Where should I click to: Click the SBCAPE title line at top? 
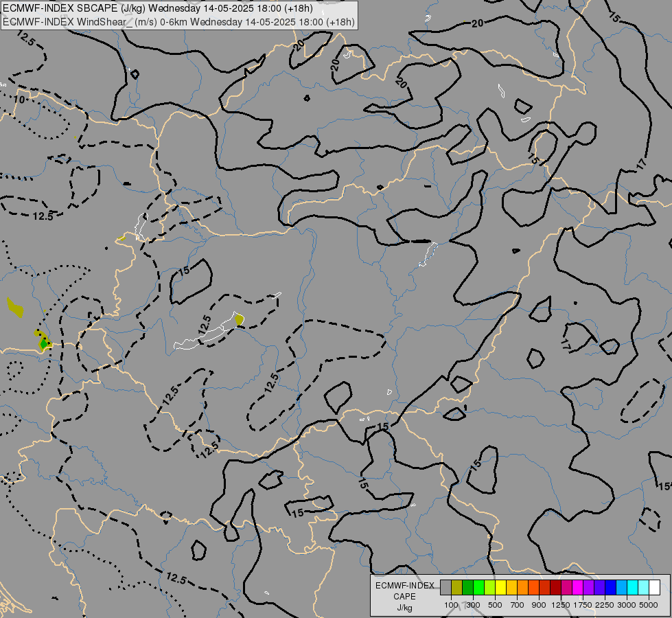158,8
